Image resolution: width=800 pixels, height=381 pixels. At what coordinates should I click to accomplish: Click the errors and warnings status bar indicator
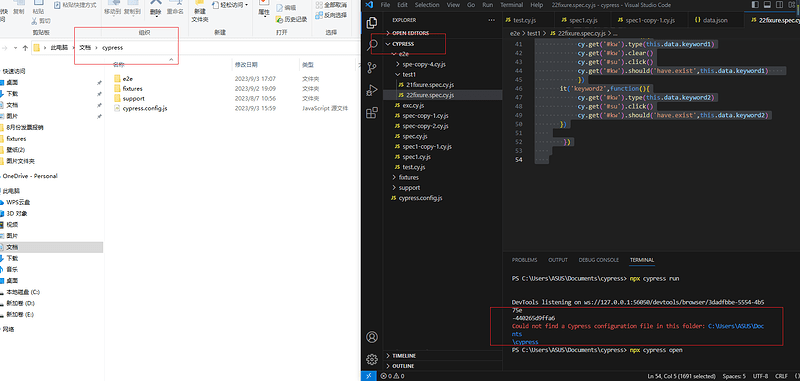(392, 376)
